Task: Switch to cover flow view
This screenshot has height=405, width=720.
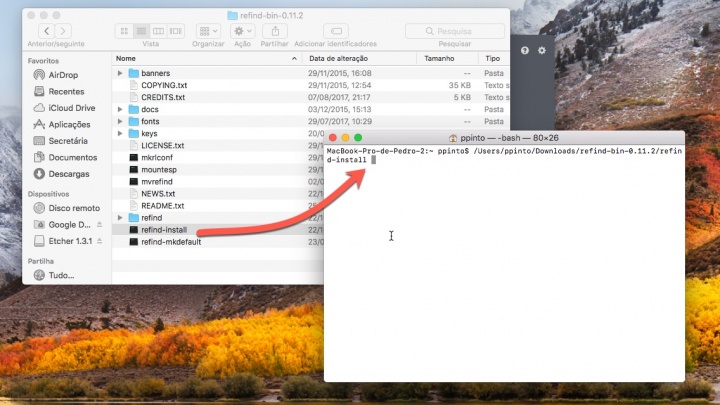Action: [176, 31]
